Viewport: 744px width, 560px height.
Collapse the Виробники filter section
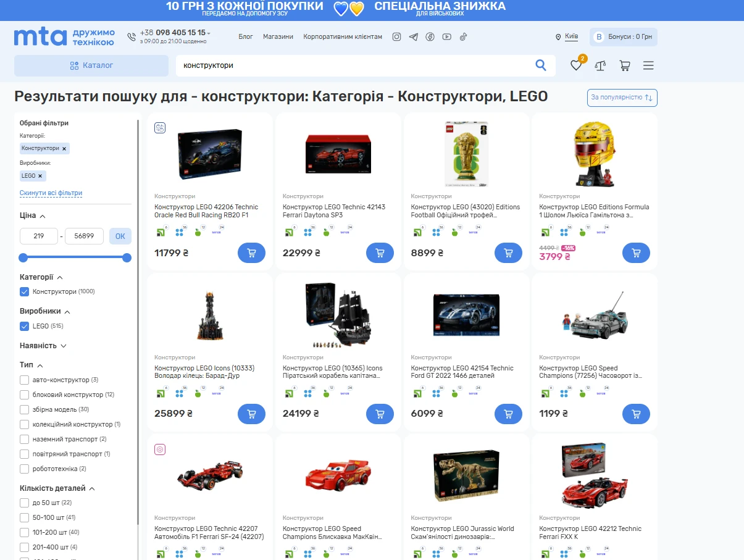[67, 312]
